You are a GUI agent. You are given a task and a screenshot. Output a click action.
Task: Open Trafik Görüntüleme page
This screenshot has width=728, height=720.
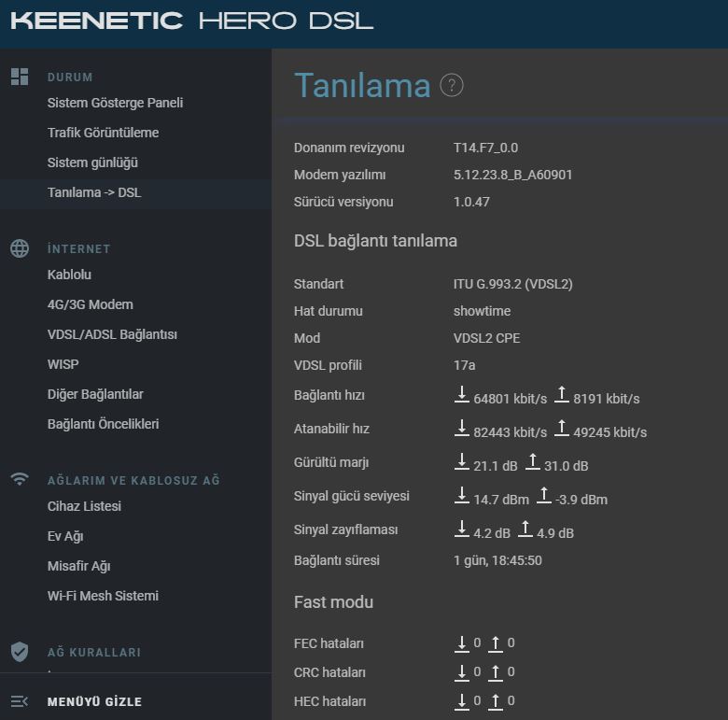[103, 133]
